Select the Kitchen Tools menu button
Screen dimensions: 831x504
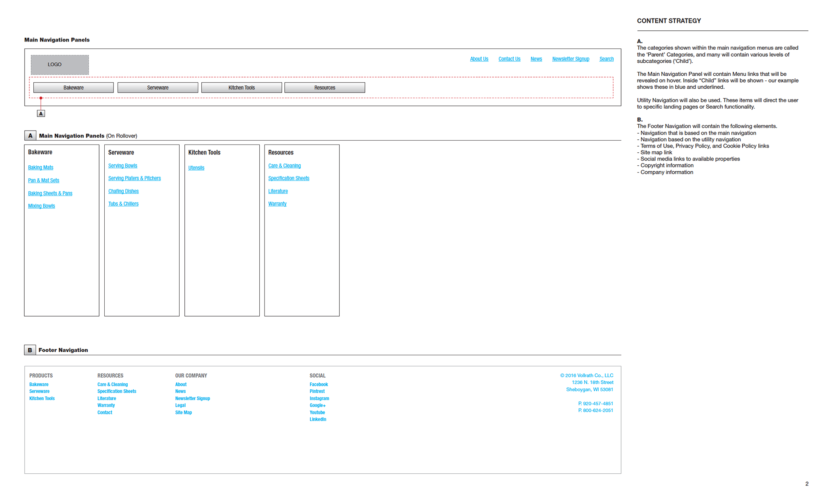(242, 87)
